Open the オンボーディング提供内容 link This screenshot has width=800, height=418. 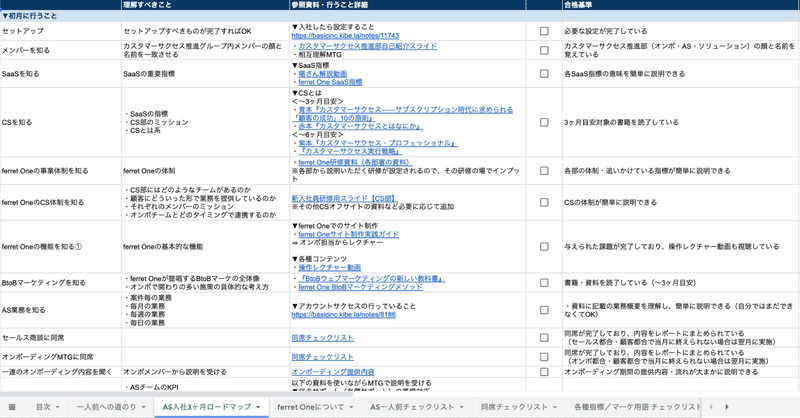coord(333,372)
